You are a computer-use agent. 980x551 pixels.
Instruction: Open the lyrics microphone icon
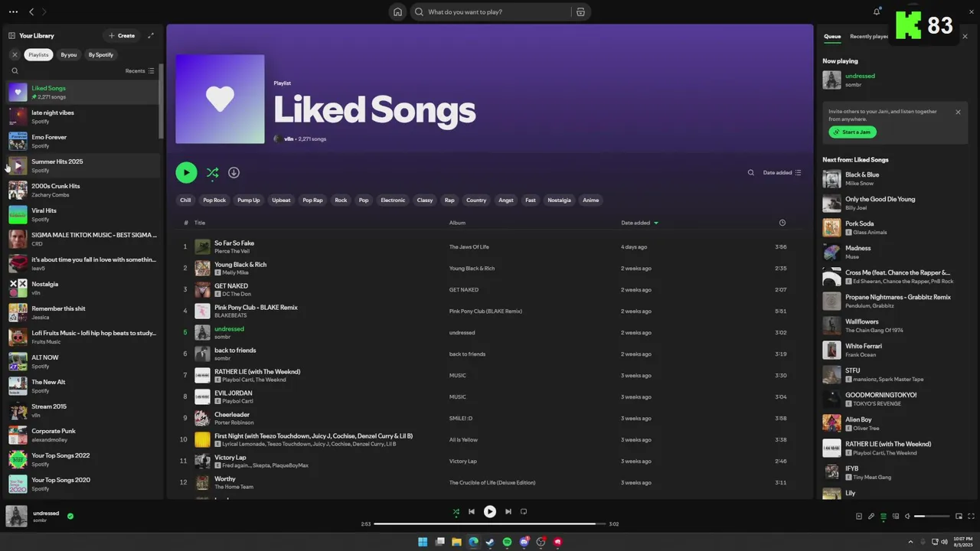(x=871, y=517)
